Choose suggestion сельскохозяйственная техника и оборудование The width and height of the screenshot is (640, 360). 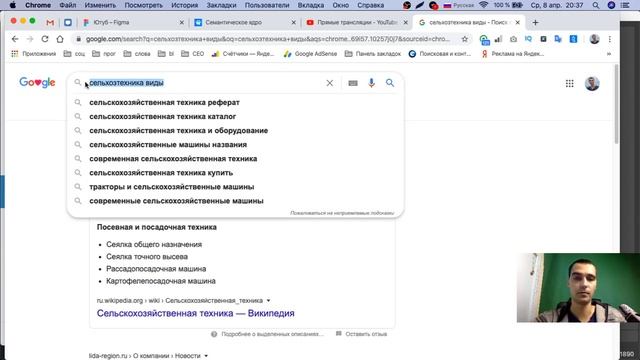(x=236, y=131)
